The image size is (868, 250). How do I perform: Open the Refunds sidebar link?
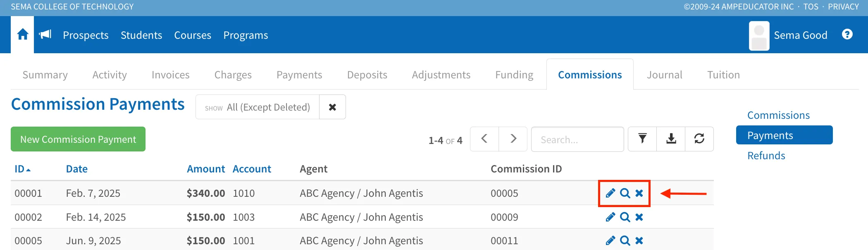(x=766, y=156)
